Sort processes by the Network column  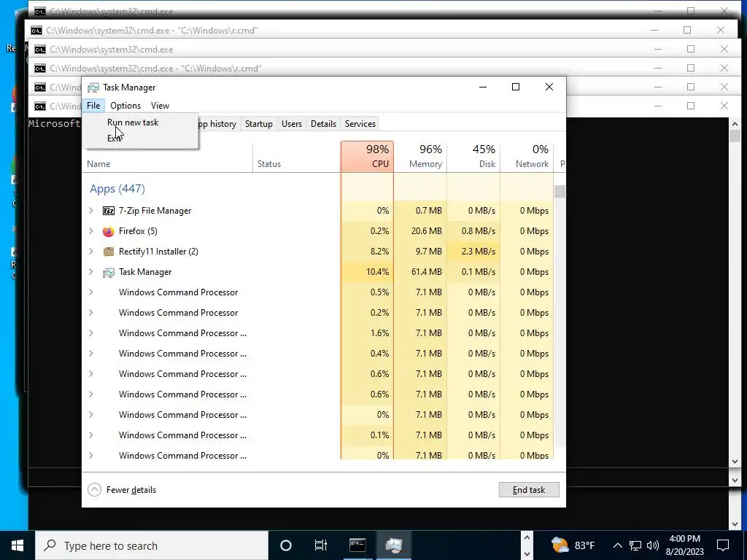pos(527,157)
